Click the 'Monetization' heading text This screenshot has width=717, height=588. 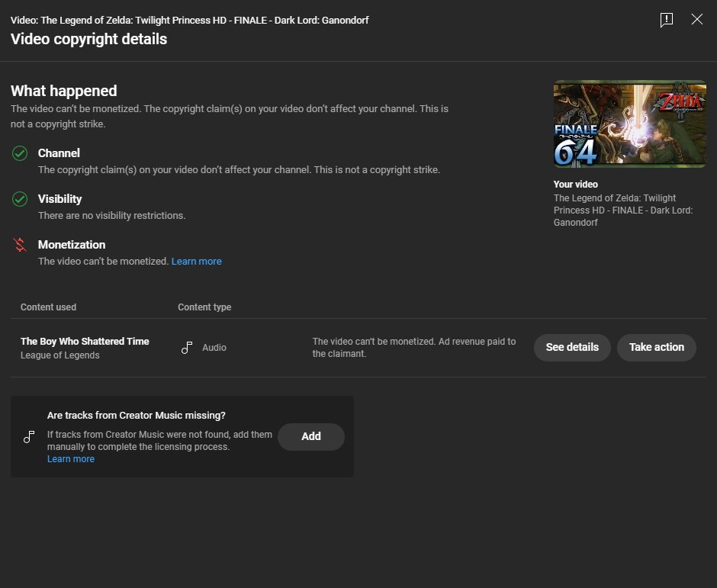coord(72,245)
